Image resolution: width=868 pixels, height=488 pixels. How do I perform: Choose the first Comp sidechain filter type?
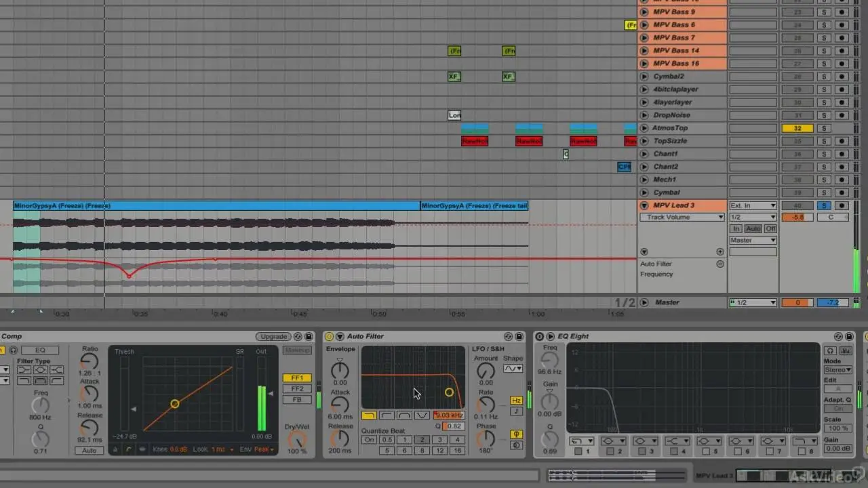click(24, 370)
